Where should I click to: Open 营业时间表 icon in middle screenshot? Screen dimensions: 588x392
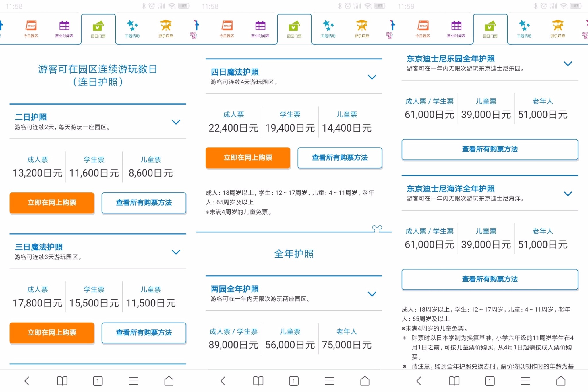click(x=260, y=29)
